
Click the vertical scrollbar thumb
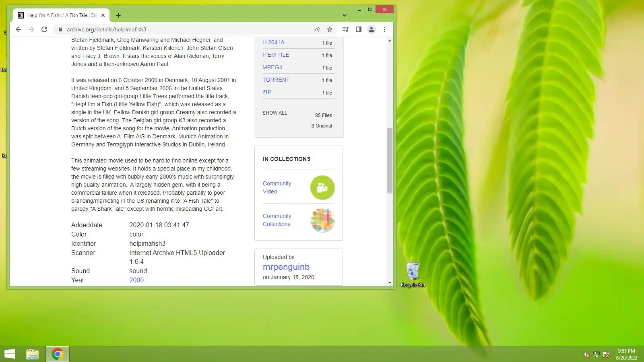coord(390,160)
